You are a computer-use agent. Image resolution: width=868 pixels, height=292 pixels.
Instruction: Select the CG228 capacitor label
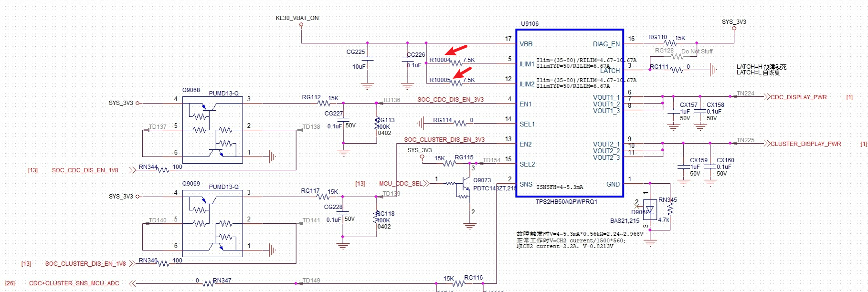point(333,207)
